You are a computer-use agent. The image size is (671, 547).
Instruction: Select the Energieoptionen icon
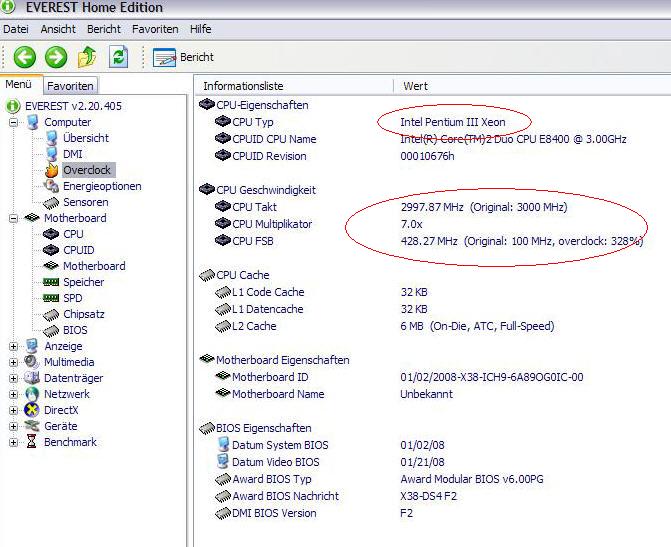pyautogui.click(x=52, y=186)
